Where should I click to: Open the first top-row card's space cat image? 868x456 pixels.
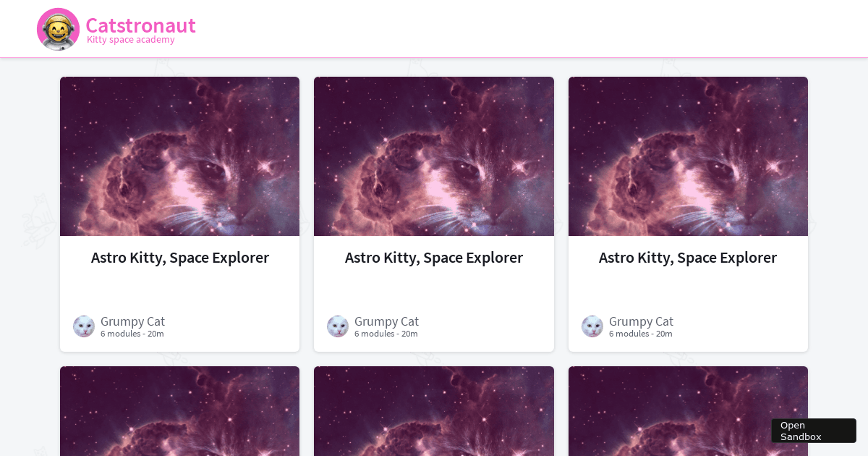pos(179,156)
